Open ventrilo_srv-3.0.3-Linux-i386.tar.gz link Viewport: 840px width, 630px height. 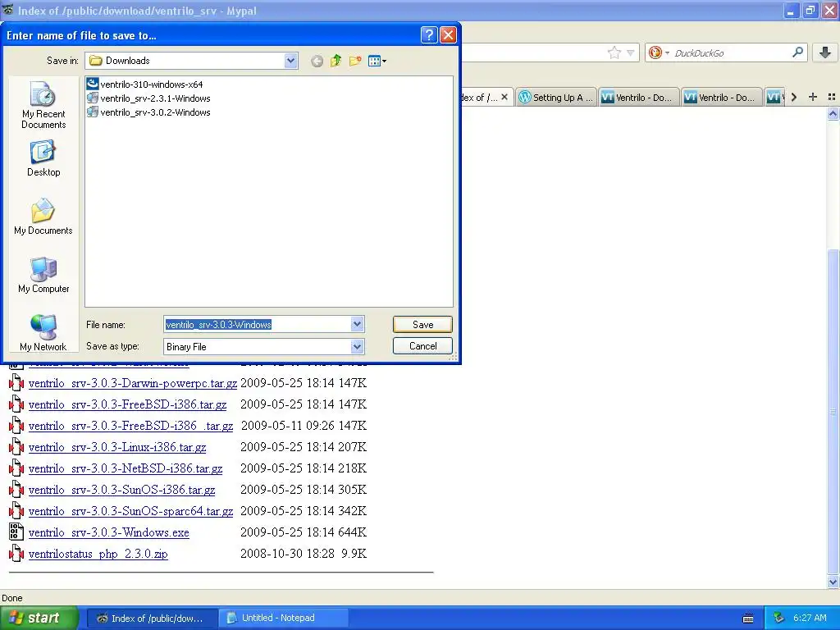point(117,447)
